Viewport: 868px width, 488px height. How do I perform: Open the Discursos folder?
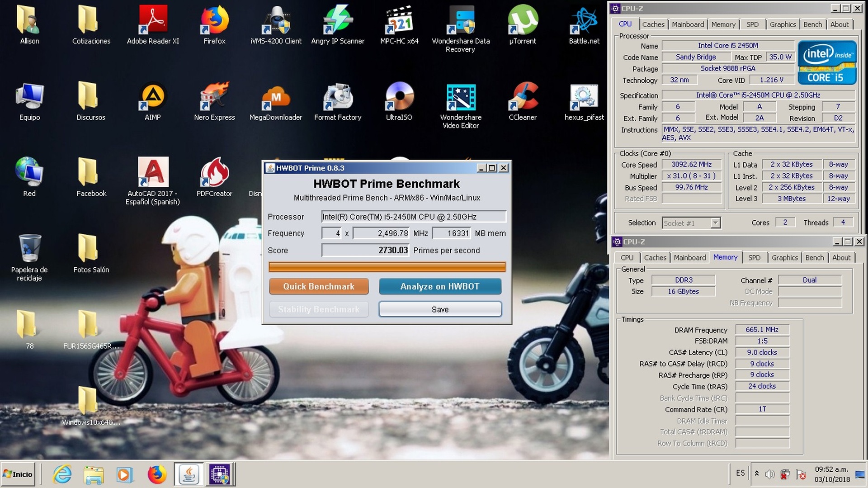(91, 101)
